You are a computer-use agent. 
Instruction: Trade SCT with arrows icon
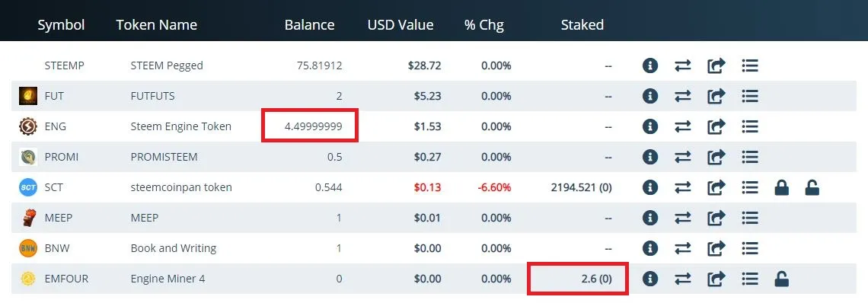coord(682,187)
